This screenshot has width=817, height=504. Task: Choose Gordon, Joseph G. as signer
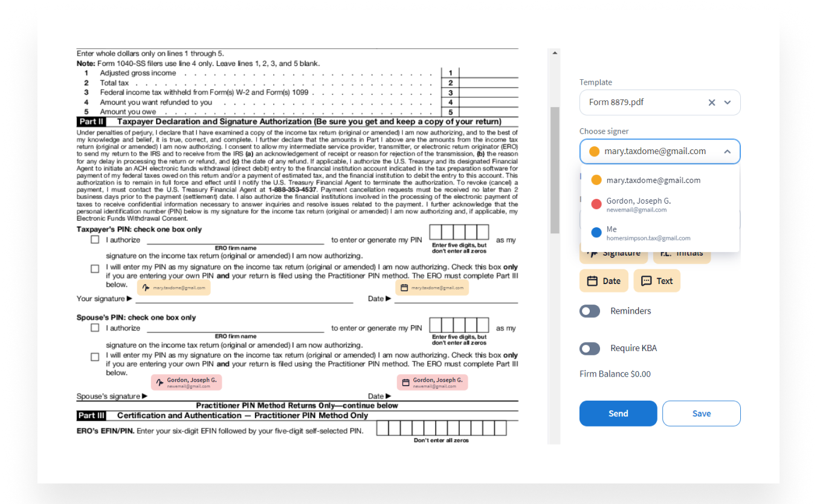638,205
